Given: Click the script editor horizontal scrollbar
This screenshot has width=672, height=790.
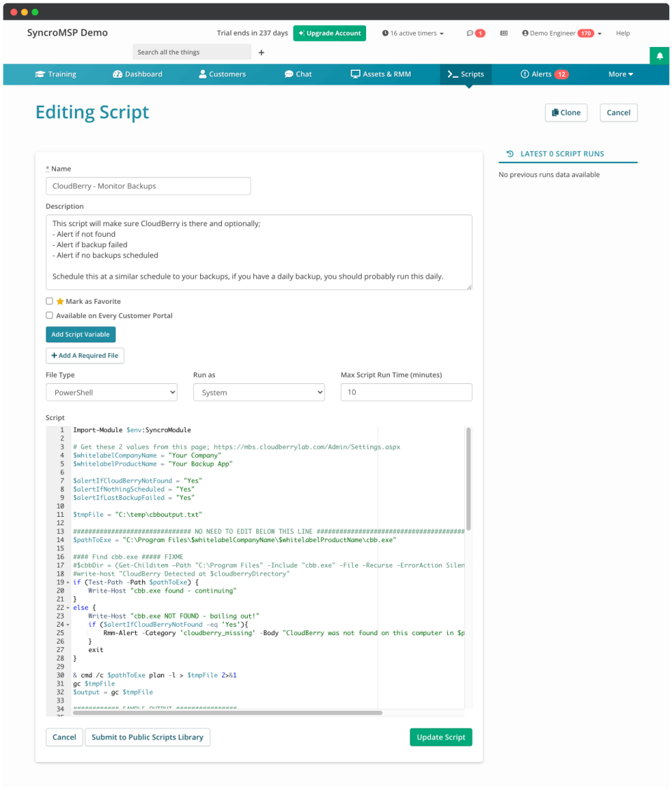Looking at the screenshot, I should 227,713.
